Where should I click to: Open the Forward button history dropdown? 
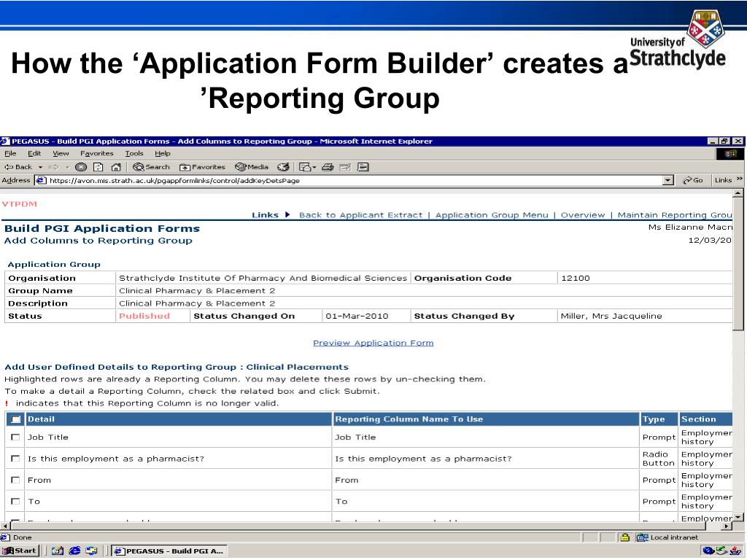coord(67,167)
